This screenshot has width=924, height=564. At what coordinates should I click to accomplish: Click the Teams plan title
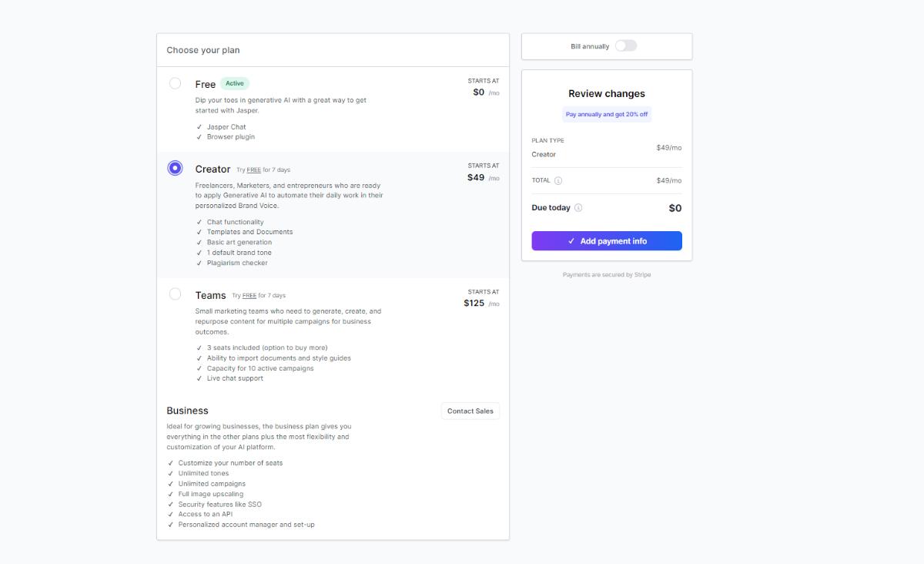(x=210, y=295)
